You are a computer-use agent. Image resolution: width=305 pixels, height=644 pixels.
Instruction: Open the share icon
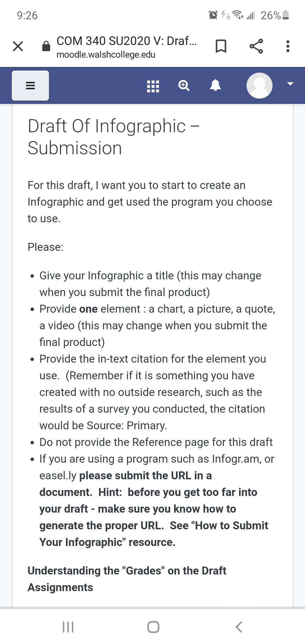point(256,46)
